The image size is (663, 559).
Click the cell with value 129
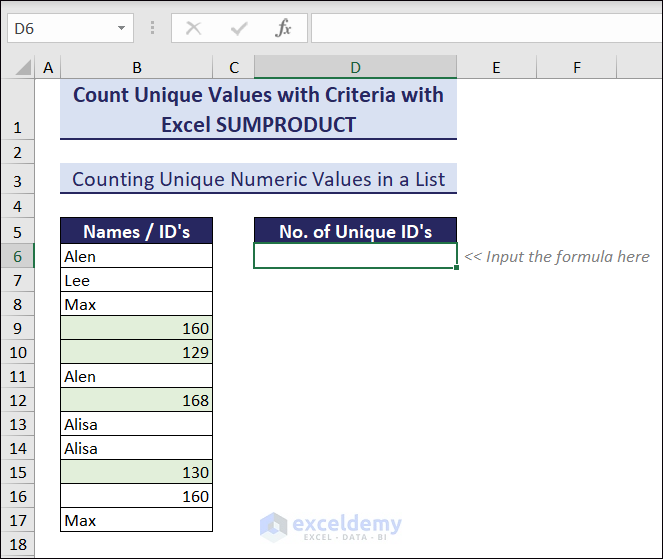pyautogui.click(x=136, y=352)
